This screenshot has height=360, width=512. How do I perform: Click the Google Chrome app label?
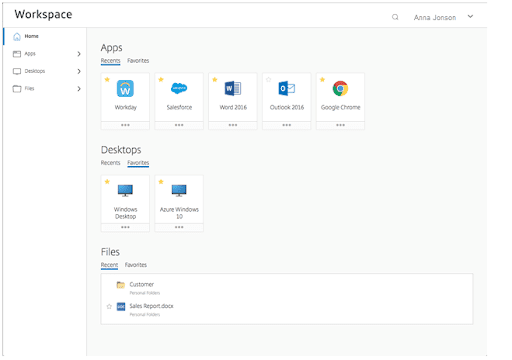[341, 107]
